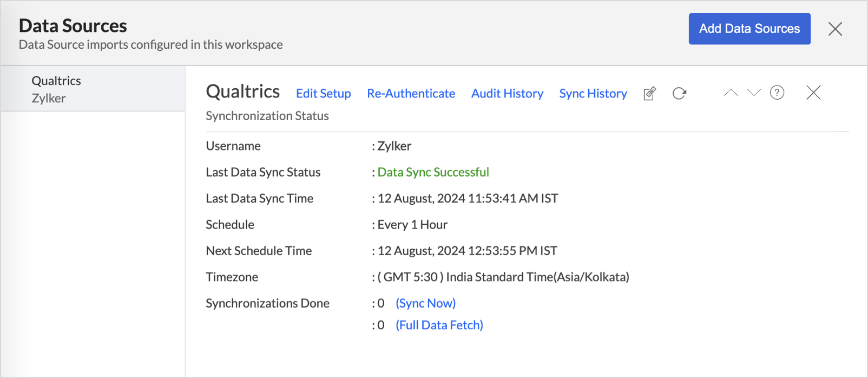This screenshot has width=868, height=378.
Task: Click the Re-Authenticate link
Action: coord(411,93)
